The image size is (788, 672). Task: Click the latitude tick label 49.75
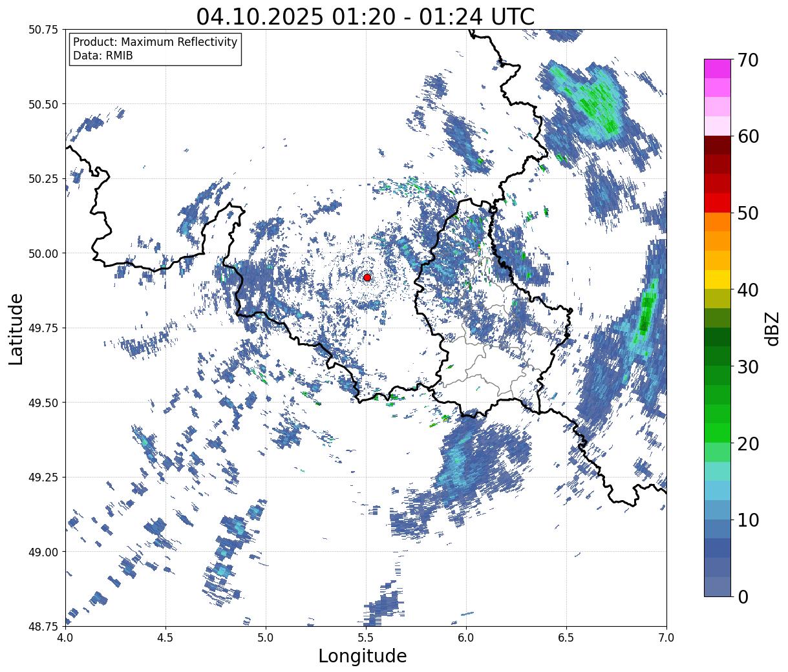pos(43,328)
